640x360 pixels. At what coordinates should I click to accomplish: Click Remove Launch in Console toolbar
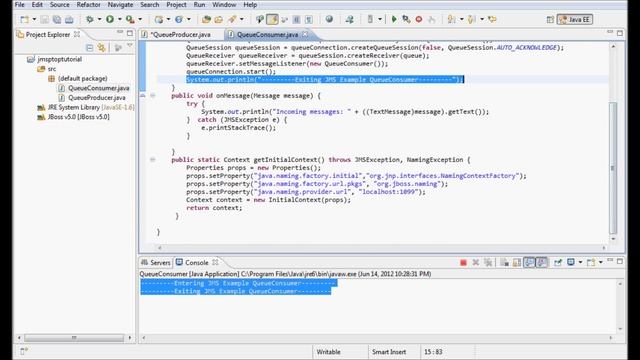476,262
